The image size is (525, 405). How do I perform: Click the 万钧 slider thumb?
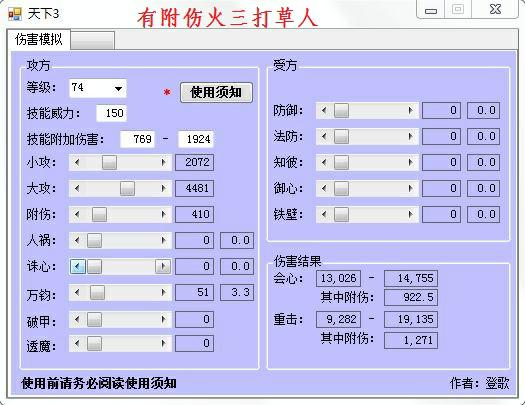(97, 293)
